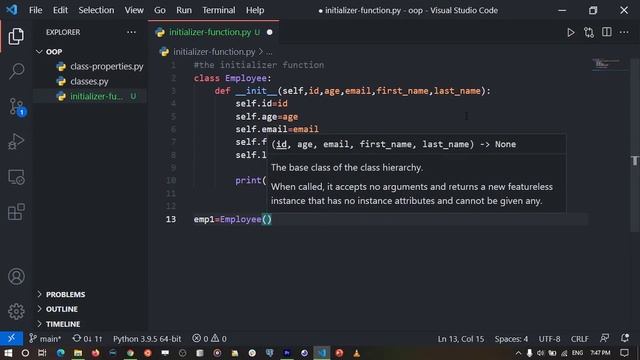Image resolution: width=640 pixels, height=360 pixels.
Task: Click the feedback icon in status bar
Action: click(x=604, y=338)
